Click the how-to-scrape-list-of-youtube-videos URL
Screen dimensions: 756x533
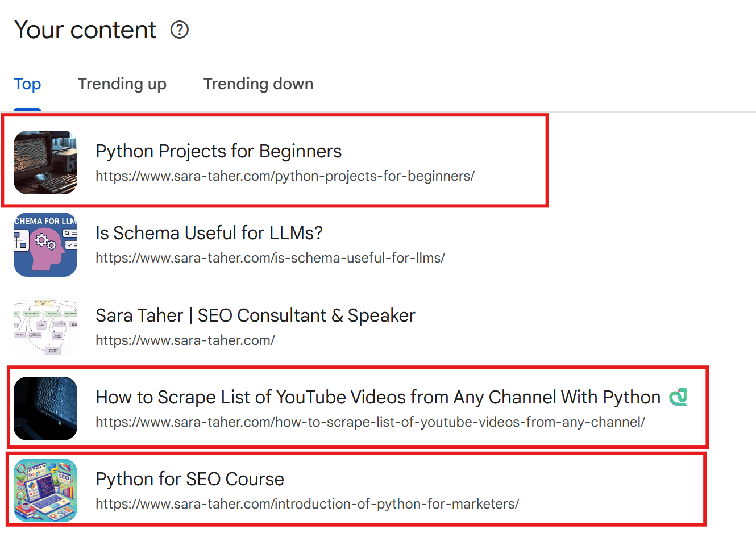[x=370, y=422]
